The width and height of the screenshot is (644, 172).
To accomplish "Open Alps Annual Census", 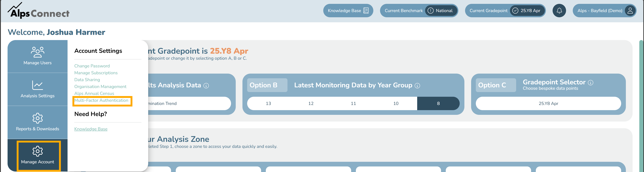I will [94, 94].
